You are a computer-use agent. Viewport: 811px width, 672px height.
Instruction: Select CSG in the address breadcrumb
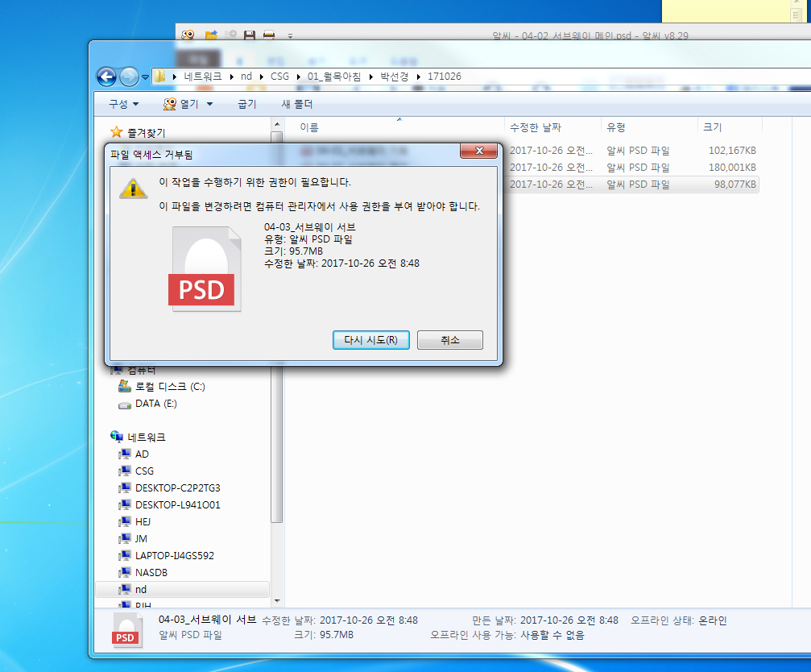[x=279, y=76]
